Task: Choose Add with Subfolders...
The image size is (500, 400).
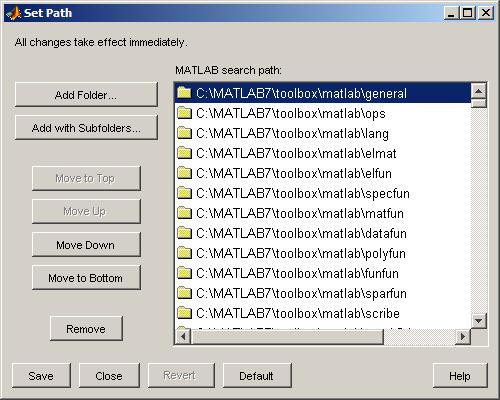Action: point(86,128)
